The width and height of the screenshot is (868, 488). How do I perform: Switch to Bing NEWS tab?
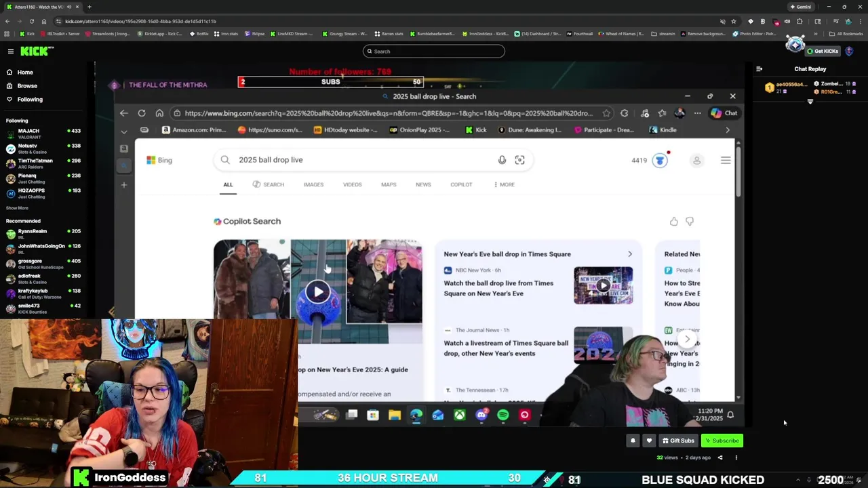tap(423, 184)
